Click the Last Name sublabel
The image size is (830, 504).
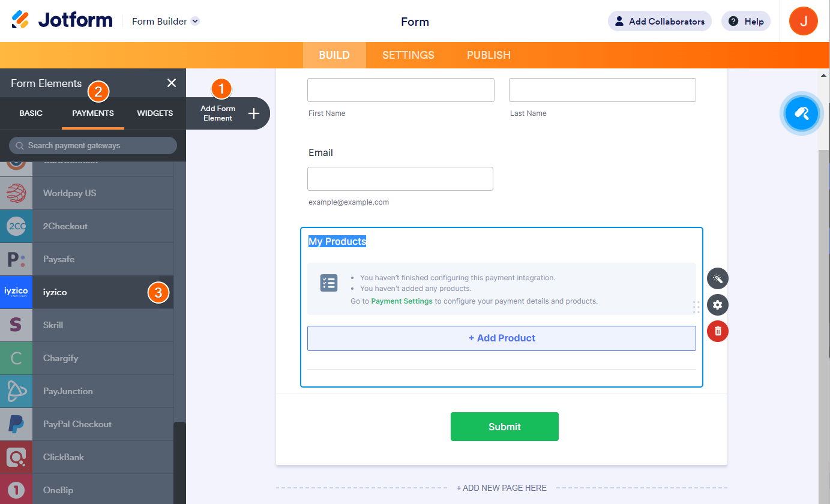[528, 113]
